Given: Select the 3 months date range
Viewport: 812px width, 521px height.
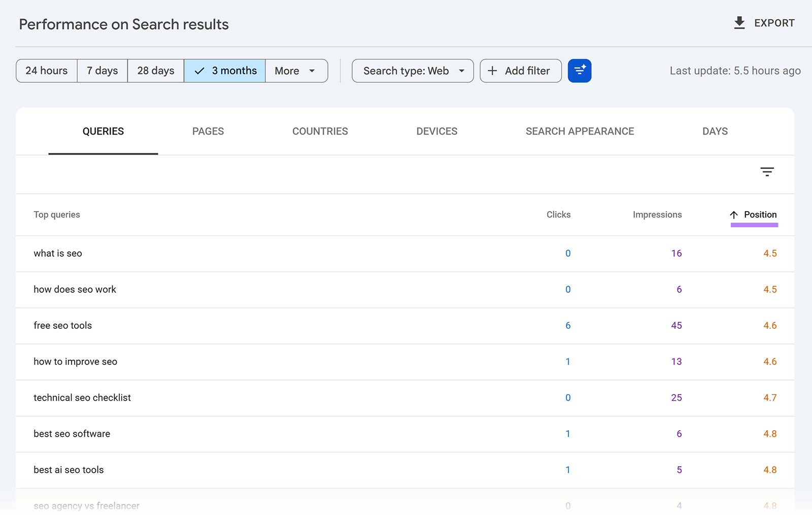Looking at the screenshot, I should (225, 71).
